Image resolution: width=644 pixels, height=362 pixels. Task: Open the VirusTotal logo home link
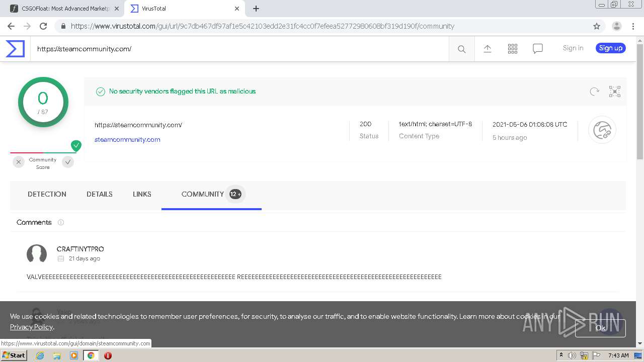tap(15, 49)
